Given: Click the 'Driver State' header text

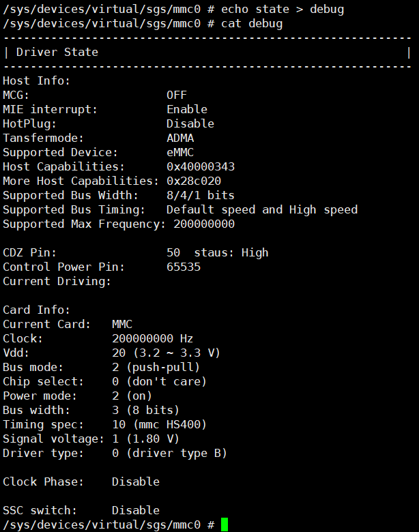Looking at the screenshot, I should tap(57, 53).
